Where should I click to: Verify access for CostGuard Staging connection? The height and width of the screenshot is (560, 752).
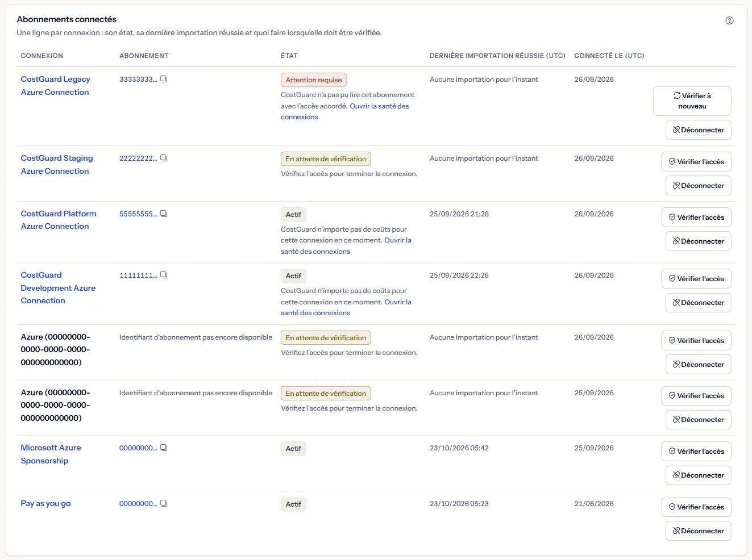click(x=696, y=162)
